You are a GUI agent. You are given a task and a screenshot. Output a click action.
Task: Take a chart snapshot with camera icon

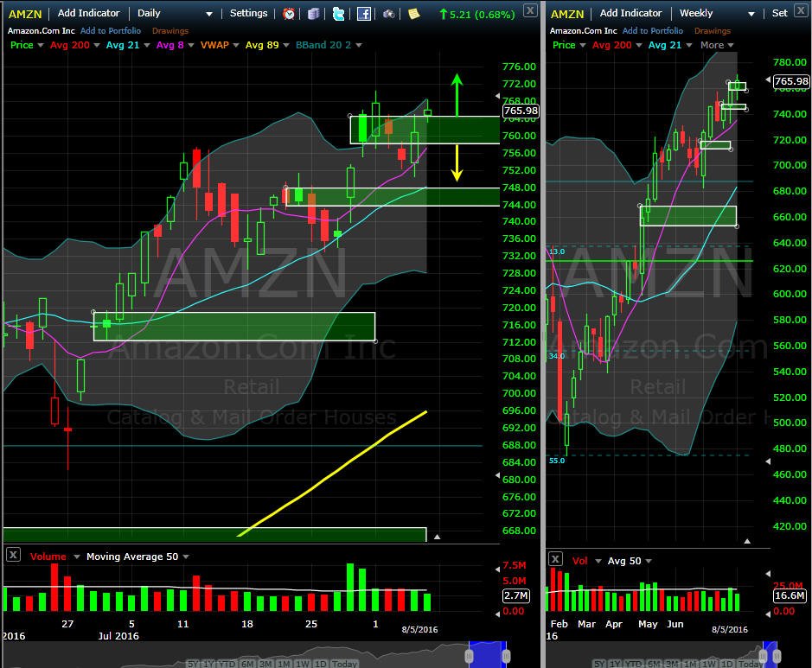click(389, 14)
